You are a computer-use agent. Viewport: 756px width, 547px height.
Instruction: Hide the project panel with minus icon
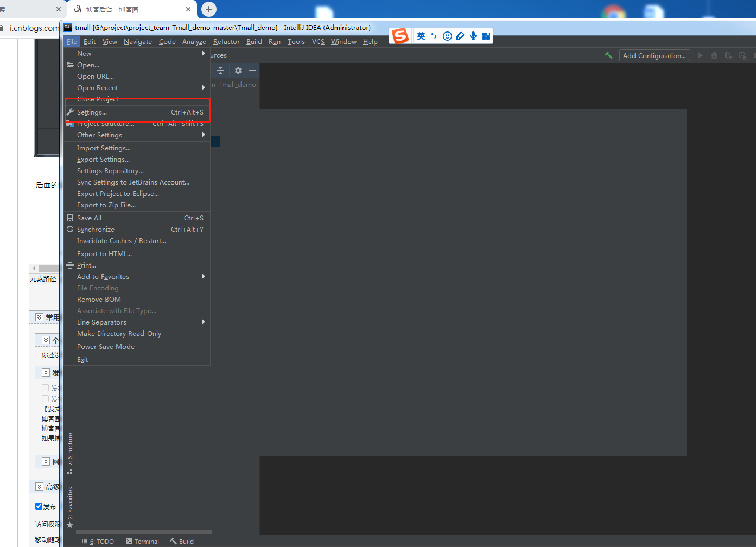[x=252, y=71]
